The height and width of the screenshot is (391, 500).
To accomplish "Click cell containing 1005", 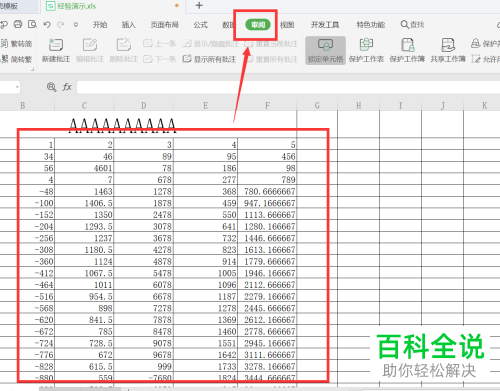I will 205,273.
